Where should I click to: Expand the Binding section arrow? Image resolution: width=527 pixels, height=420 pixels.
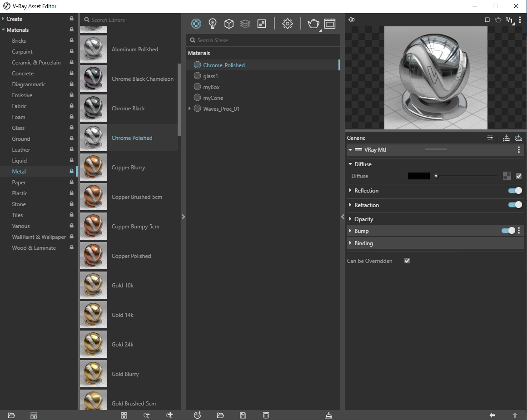(x=350, y=243)
